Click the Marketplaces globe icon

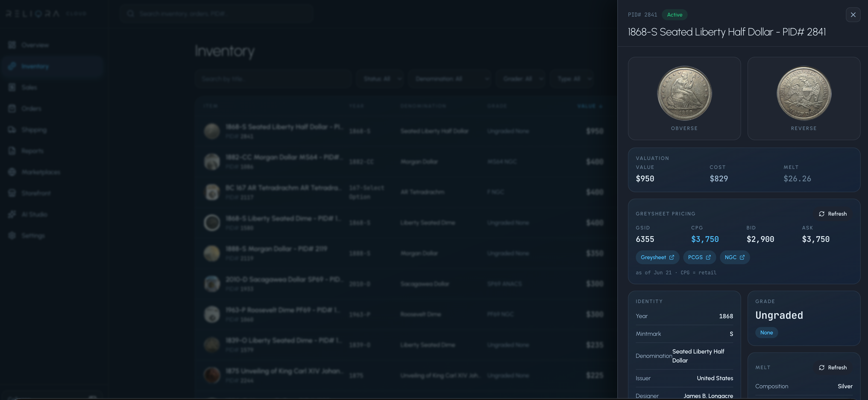12,172
